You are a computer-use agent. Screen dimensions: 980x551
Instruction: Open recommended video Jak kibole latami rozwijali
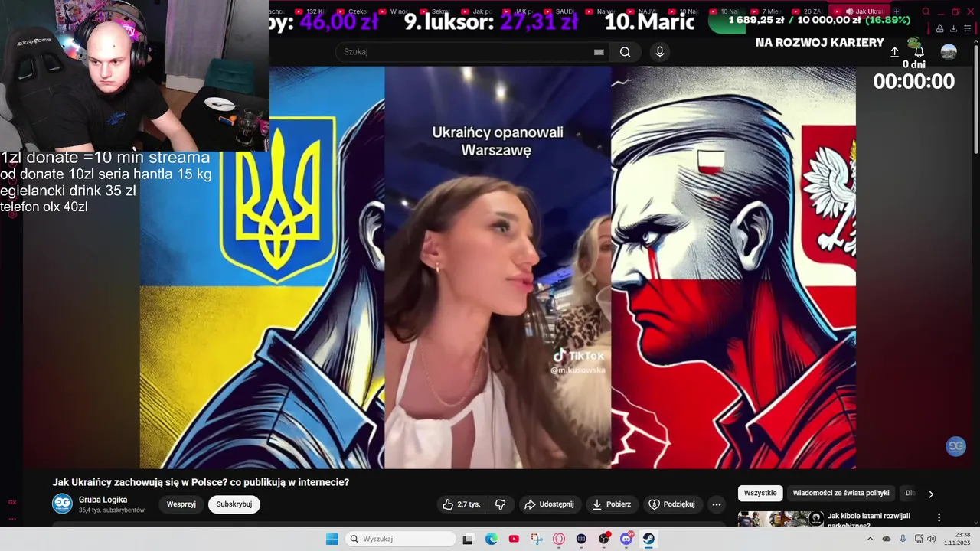869,520
